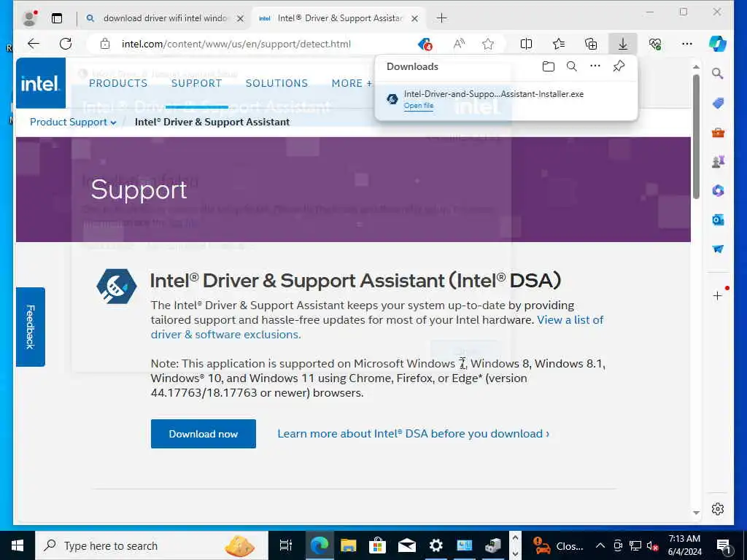Open the driver & software exclusions link
This screenshot has width=747, height=560.
coord(225,334)
